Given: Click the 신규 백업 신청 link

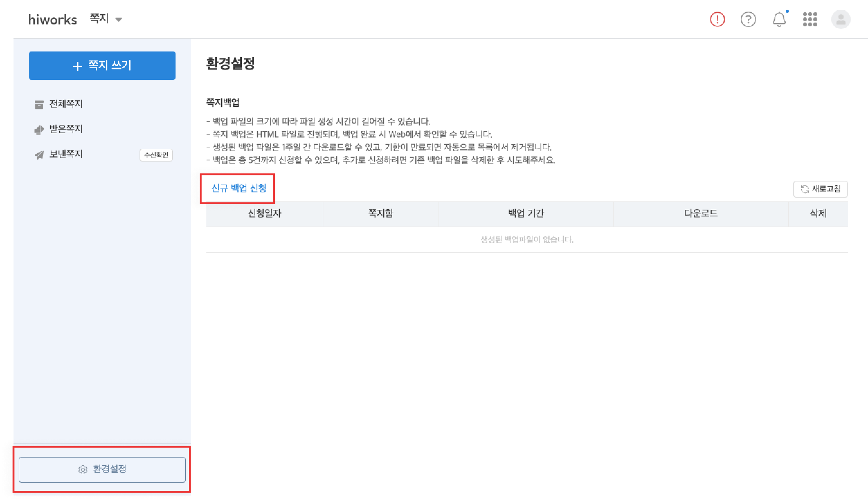Looking at the screenshot, I should pyautogui.click(x=239, y=188).
